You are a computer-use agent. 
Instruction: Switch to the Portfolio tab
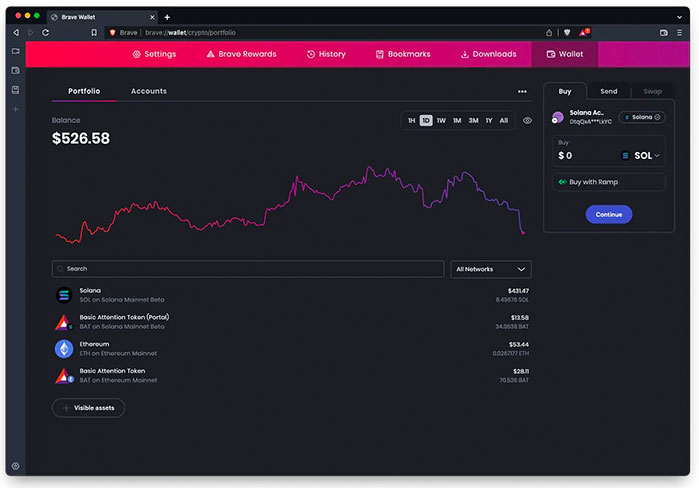[x=84, y=91]
